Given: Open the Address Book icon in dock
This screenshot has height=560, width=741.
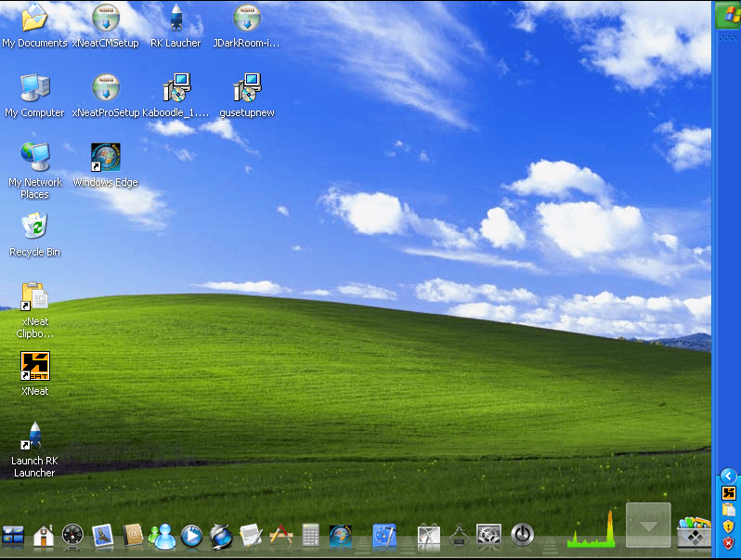Looking at the screenshot, I should click(x=132, y=536).
